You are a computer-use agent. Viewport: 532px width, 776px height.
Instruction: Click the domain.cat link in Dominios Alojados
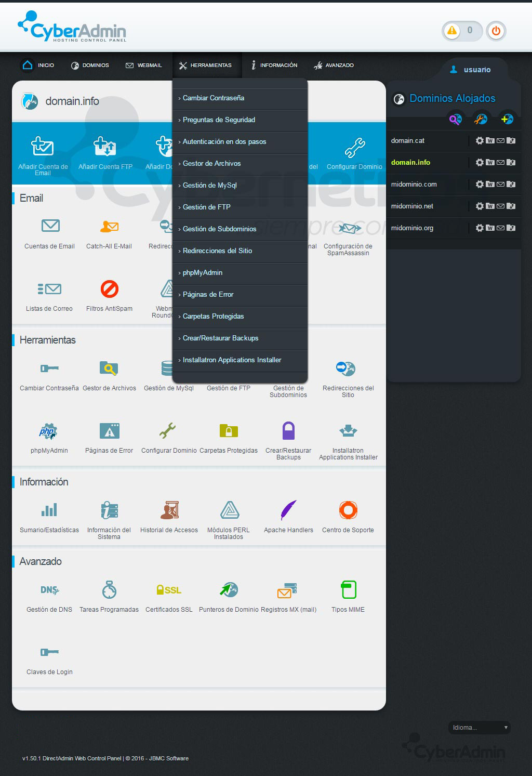click(408, 140)
